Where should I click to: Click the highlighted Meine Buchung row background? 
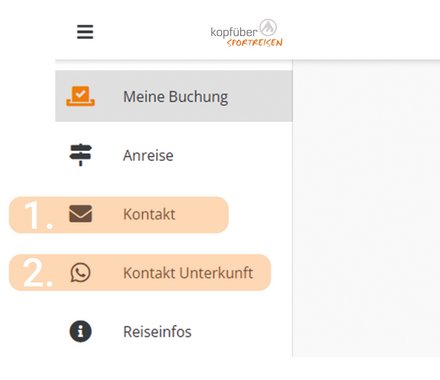(174, 96)
